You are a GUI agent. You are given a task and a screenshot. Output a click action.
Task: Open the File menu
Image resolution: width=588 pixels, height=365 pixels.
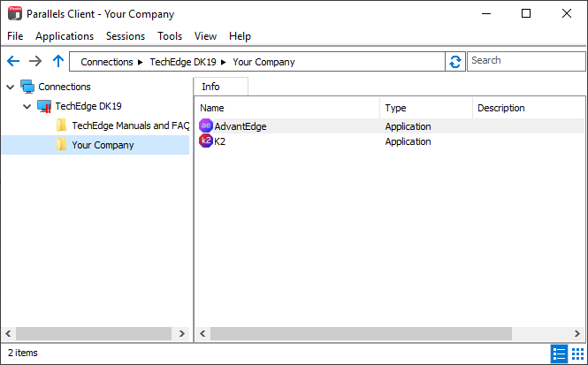coord(15,36)
